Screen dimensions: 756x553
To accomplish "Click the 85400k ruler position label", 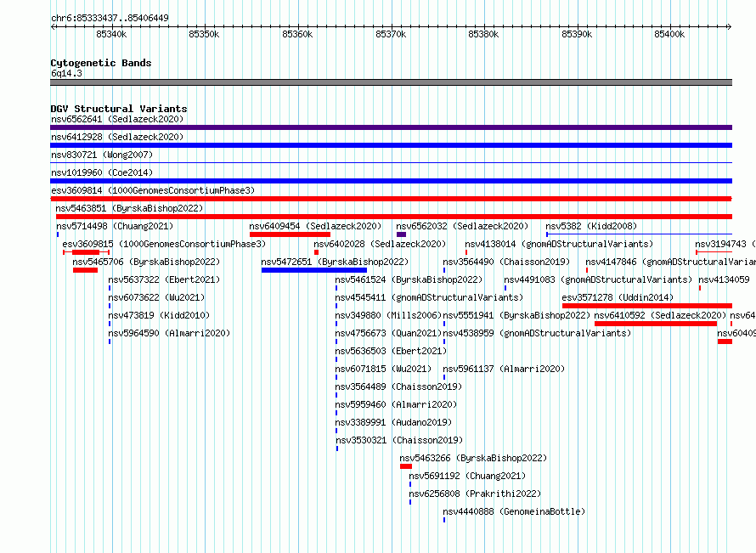I will pyautogui.click(x=669, y=34).
